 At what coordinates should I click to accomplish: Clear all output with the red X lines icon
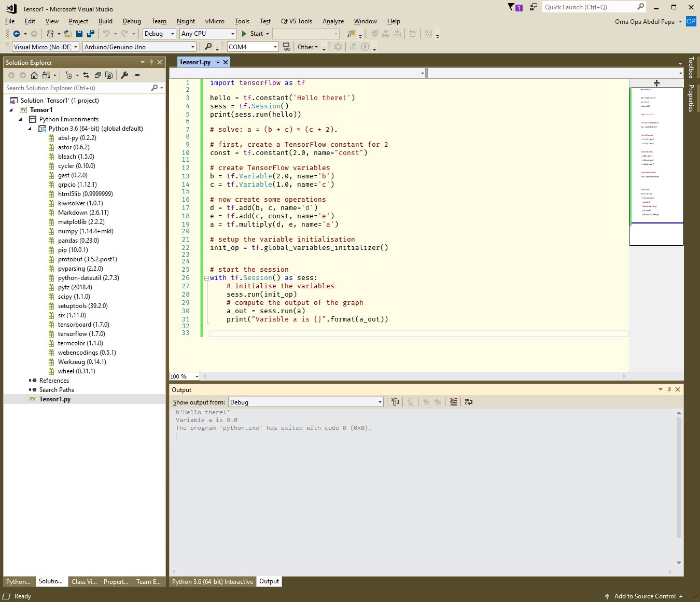click(x=454, y=402)
